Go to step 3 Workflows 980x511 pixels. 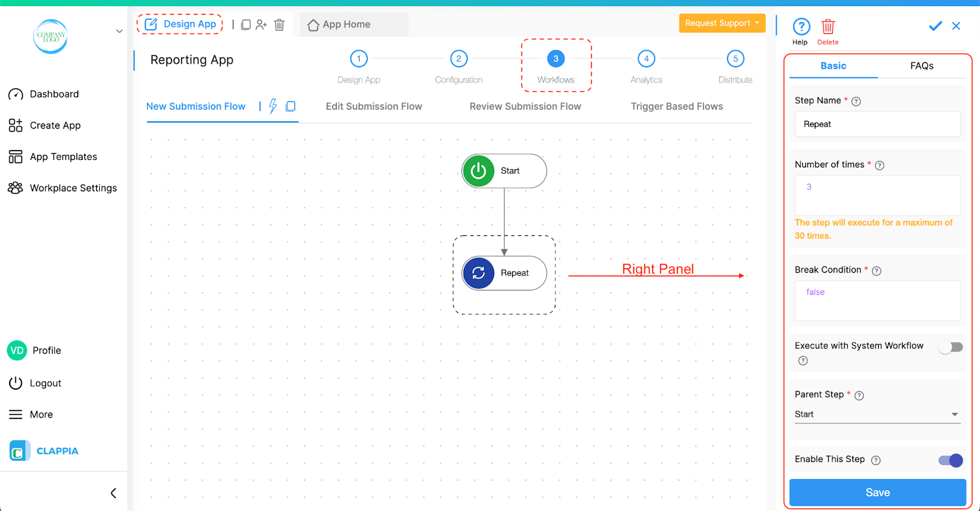556,59
